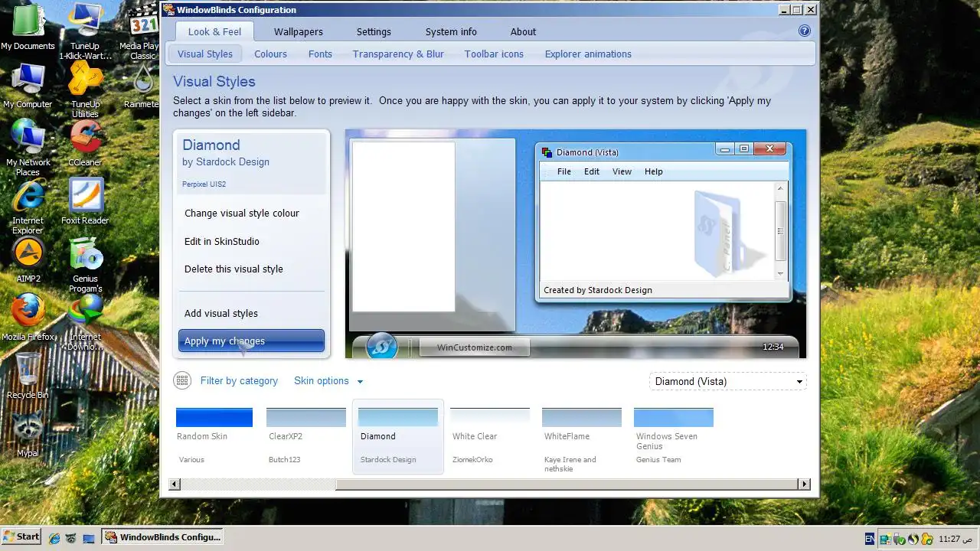
Task: Click Help menu in the preview window
Action: 654,171
